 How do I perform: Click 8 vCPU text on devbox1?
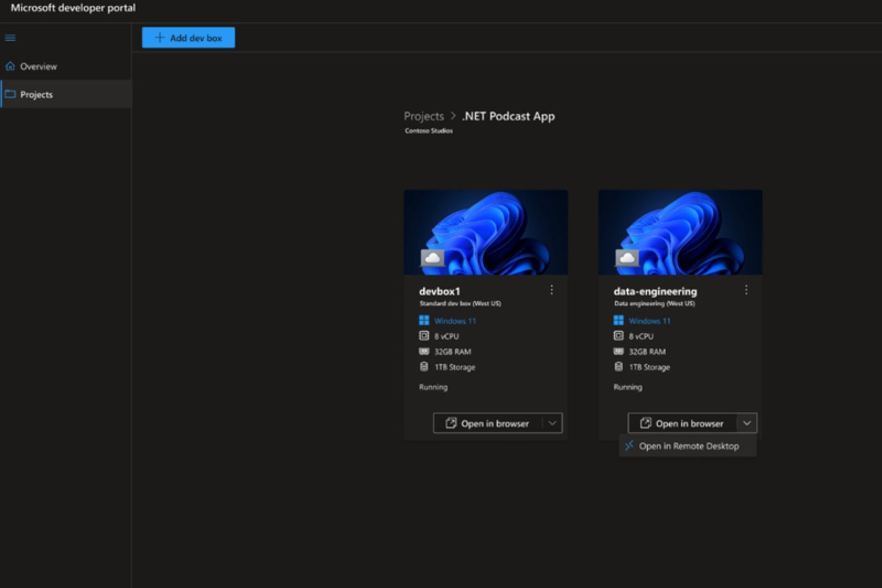coord(447,336)
